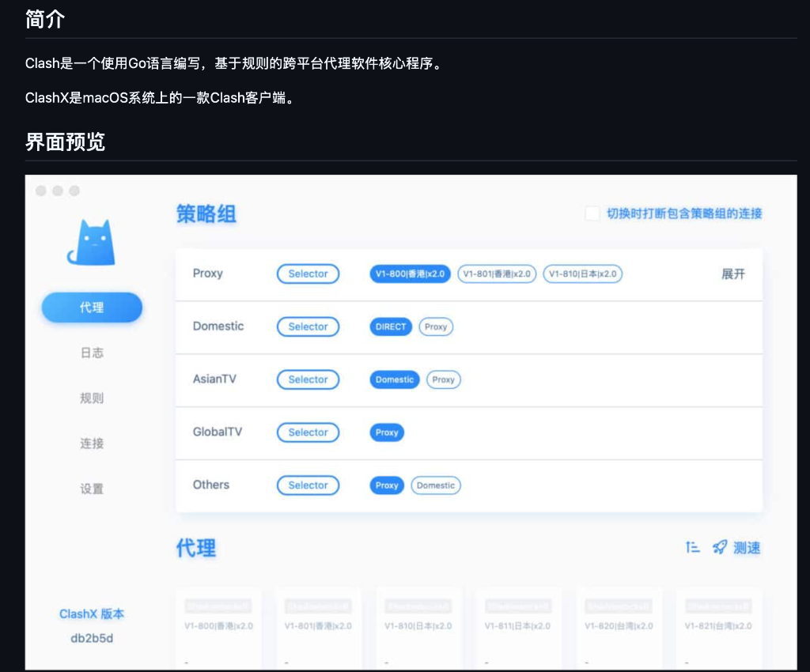The width and height of the screenshot is (810, 672).
Task: Open the V1-821|台湾|x2.0 proxy card
Action: 718,629
